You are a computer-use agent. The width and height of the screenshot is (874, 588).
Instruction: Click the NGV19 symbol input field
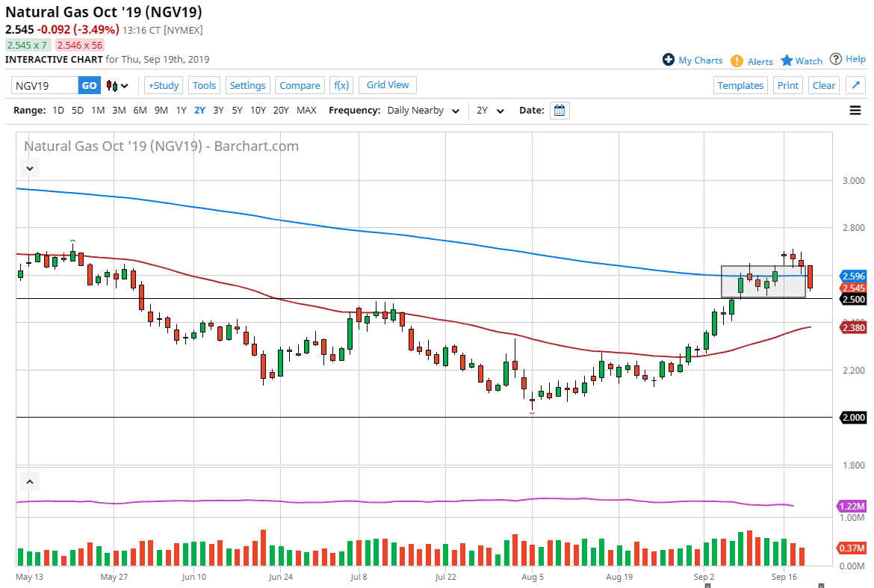point(45,85)
